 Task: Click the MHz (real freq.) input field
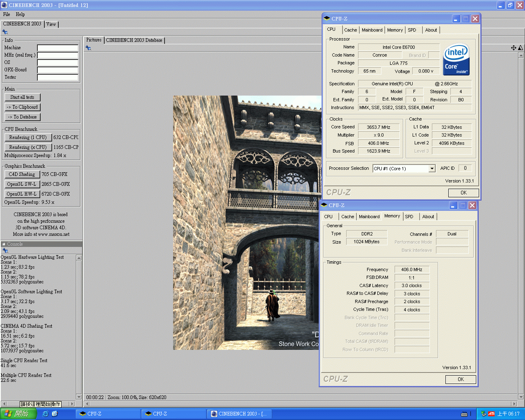point(58,55)
